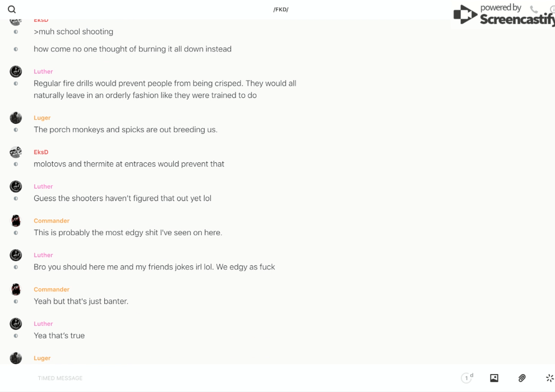Open conversation info icon at top right
Screen dimensions: 555x392
pos(552,10)
